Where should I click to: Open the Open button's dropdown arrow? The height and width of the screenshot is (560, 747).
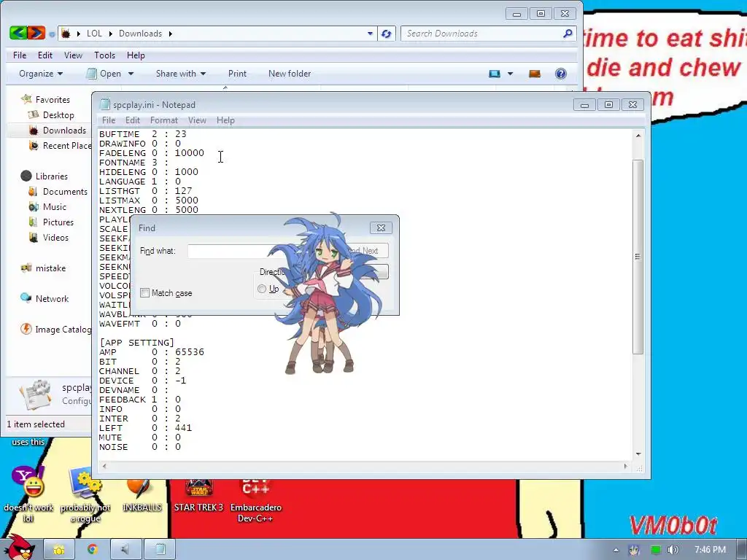pyautogui.click(x=131, y=74)
